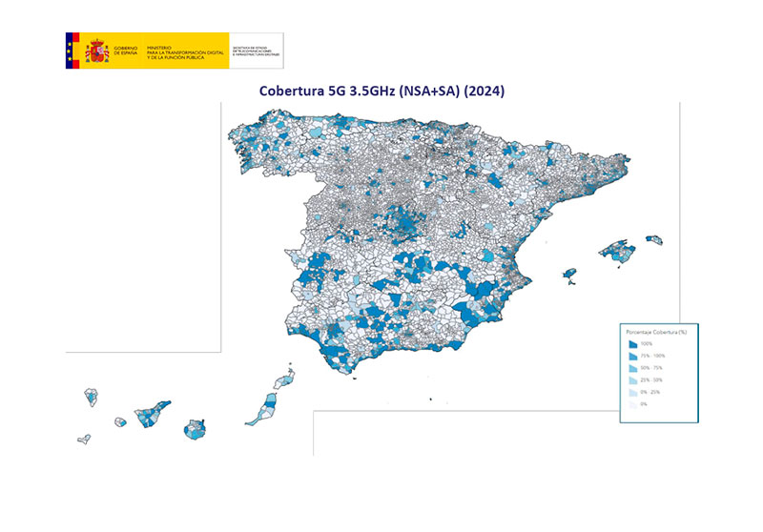Click the EU flag stars strip in header
The width and height of the screenshot is (763, 532).
(69, 50)
